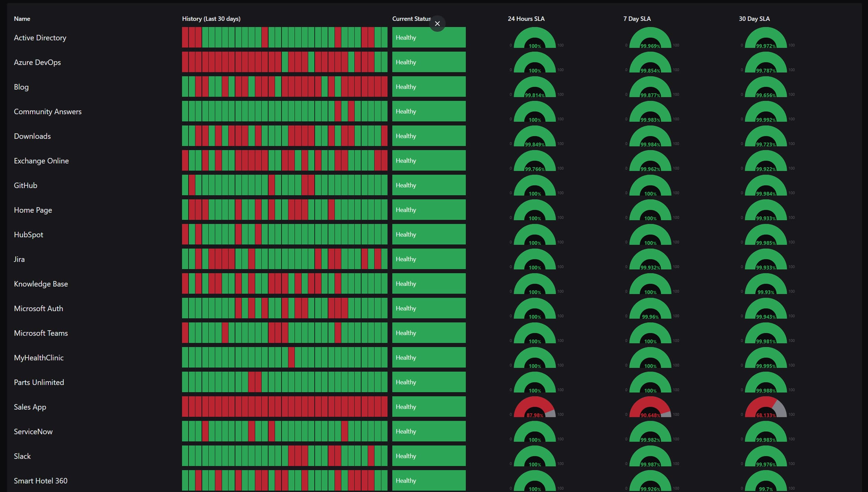Click the 30 Day SLA header
Viewport: 868px width, 492px height.
coord(754,19)
